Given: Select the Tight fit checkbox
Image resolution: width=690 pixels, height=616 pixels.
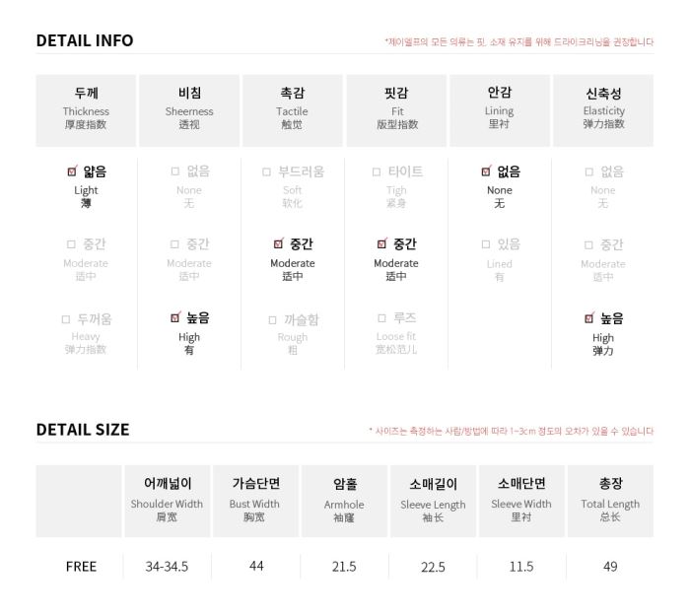Looking at the screenshot, I should click(x=377, y=172).
